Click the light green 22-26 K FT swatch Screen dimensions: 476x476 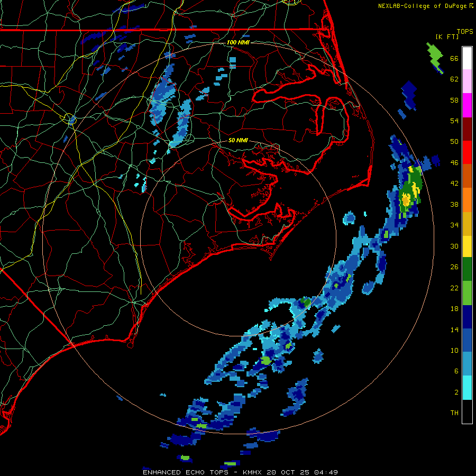pyautogui.click(x=467, y=293)
